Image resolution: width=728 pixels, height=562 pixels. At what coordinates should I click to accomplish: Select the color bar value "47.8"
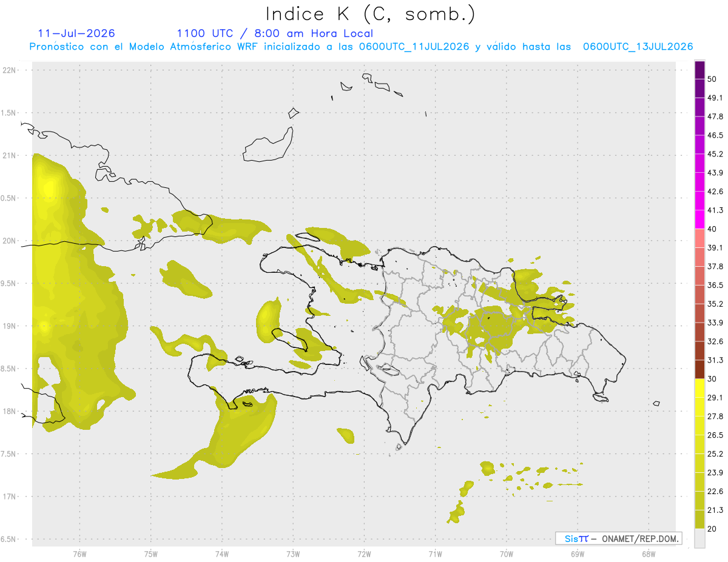[715, 116]
